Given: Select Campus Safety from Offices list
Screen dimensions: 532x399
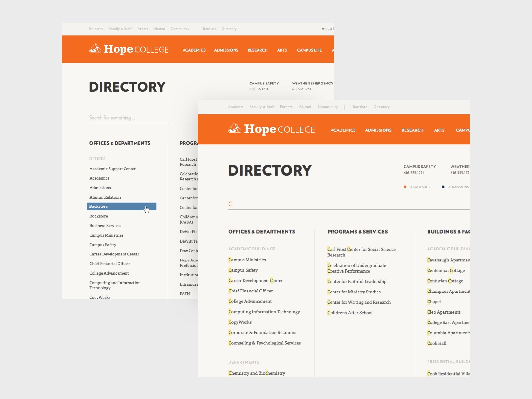Looking at the screenshot, I should (103, 244).
